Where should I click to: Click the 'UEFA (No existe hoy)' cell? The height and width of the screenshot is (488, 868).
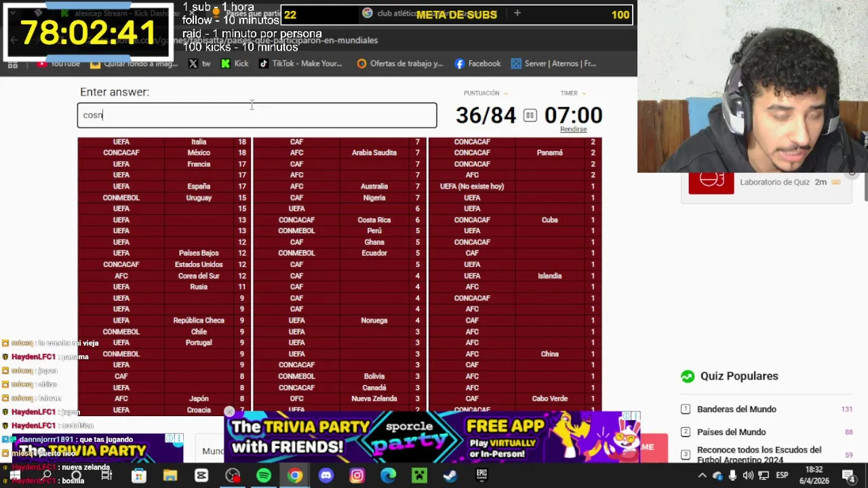pos(472,186)
